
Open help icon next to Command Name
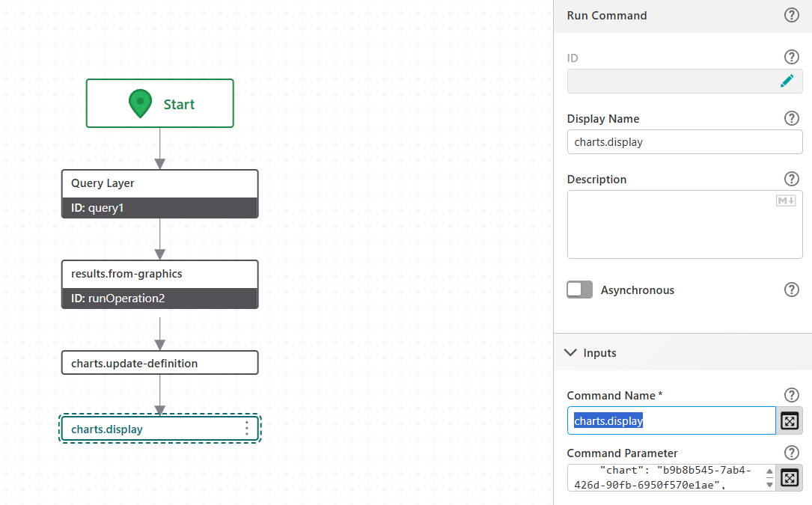(x=791, y=395)
